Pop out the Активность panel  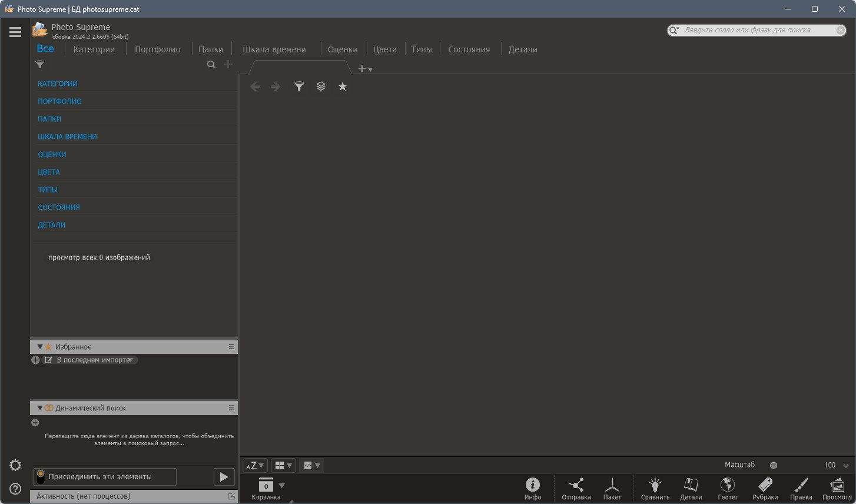click(231, 496)
